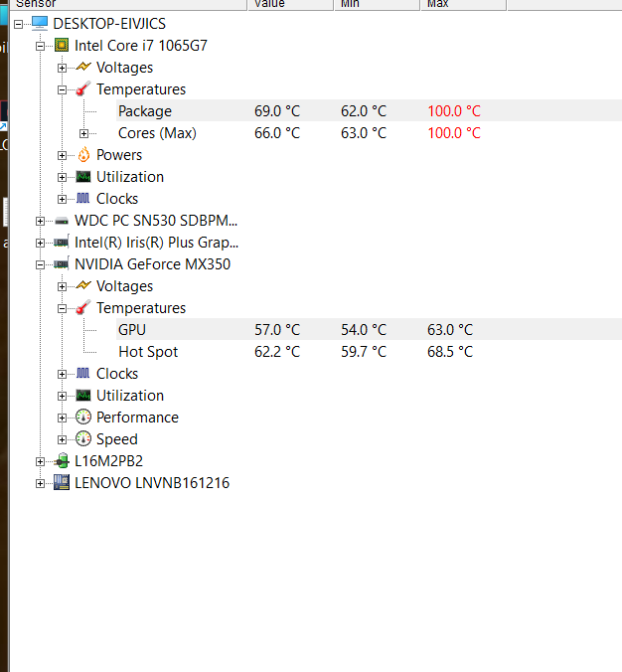The image size is (622, 672).
Task: Click Package current value 69.0 °C
Action: click(277, 111)
